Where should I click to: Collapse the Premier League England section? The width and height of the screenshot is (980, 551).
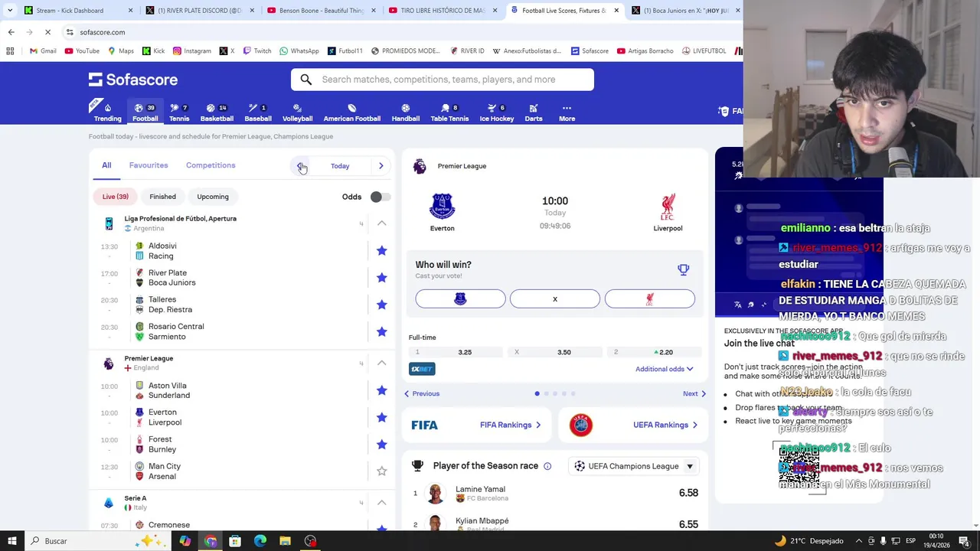[381, 363]
